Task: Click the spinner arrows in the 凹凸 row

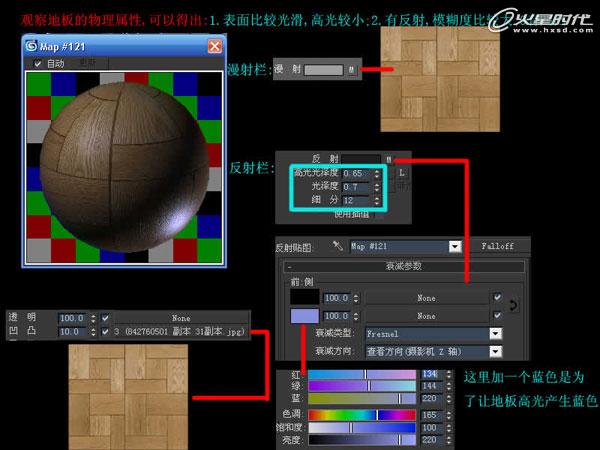Action: pos(93,332)
